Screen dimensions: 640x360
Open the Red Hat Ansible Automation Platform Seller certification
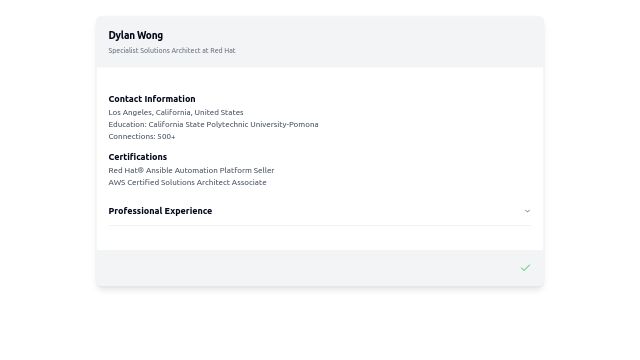(191, 170)
